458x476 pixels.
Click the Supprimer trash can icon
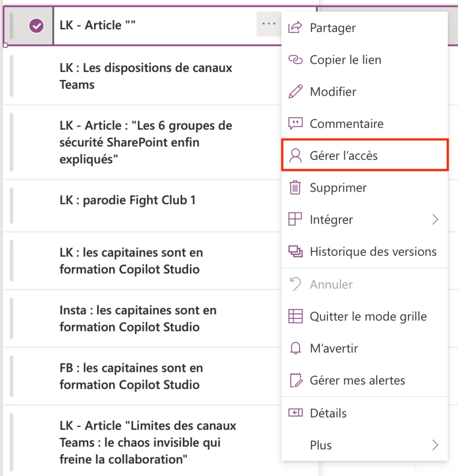(294, 187)
